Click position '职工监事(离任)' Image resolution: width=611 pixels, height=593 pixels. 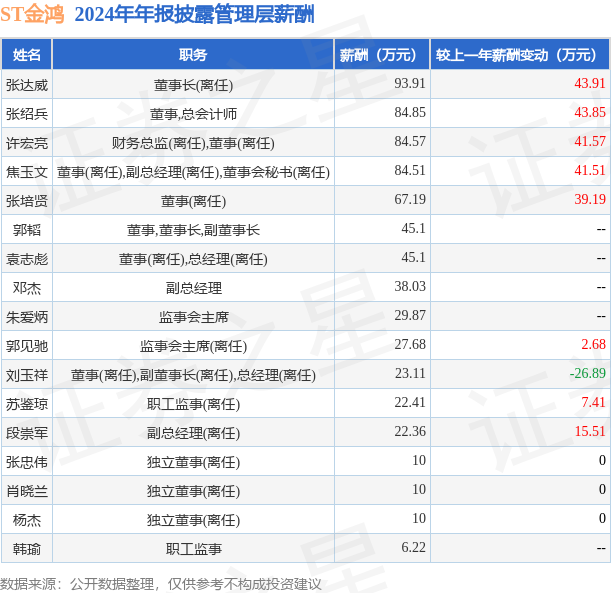tap(193, 404)
